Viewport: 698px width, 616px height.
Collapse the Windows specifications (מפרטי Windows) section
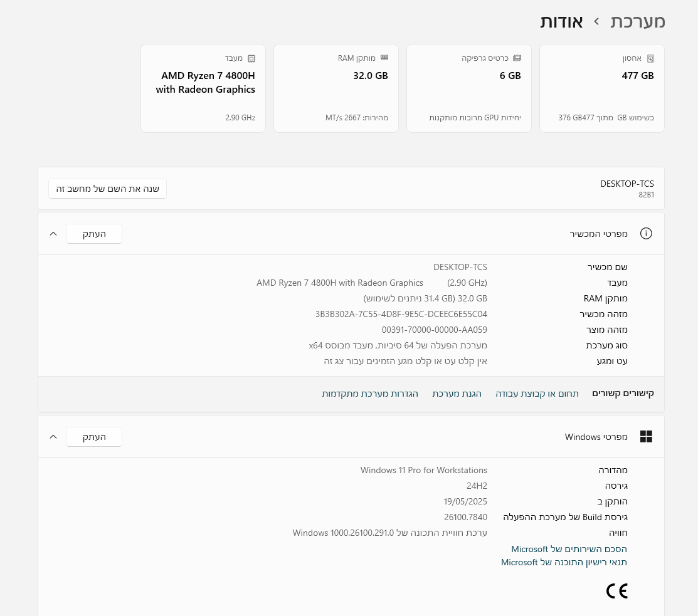point(53,437)
